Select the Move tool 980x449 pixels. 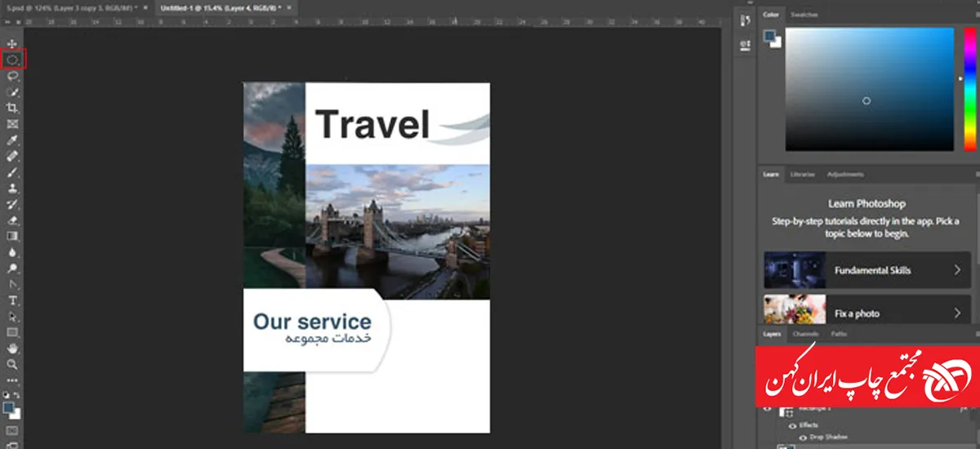click(x=12, y=43)
